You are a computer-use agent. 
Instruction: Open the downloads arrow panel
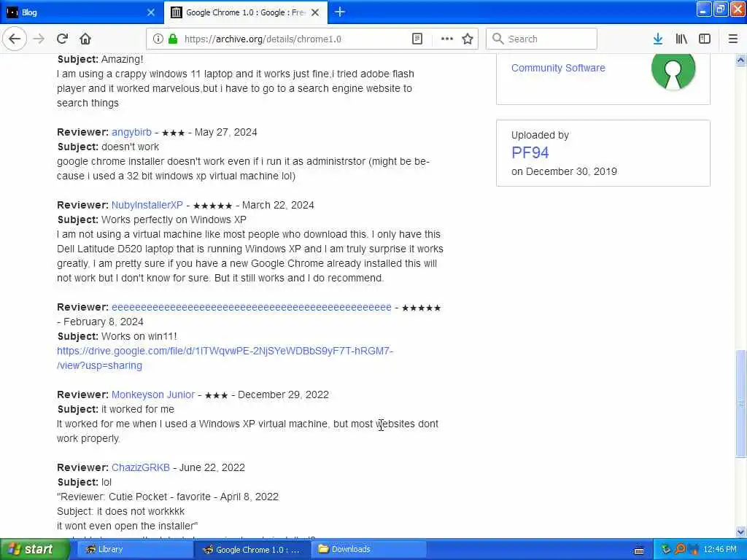(657, 39)
